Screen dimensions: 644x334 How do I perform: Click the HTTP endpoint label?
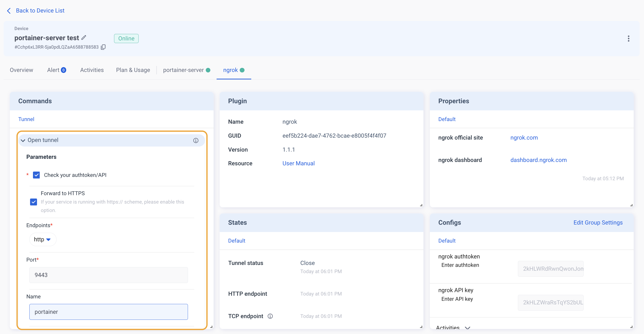point(247,294)
